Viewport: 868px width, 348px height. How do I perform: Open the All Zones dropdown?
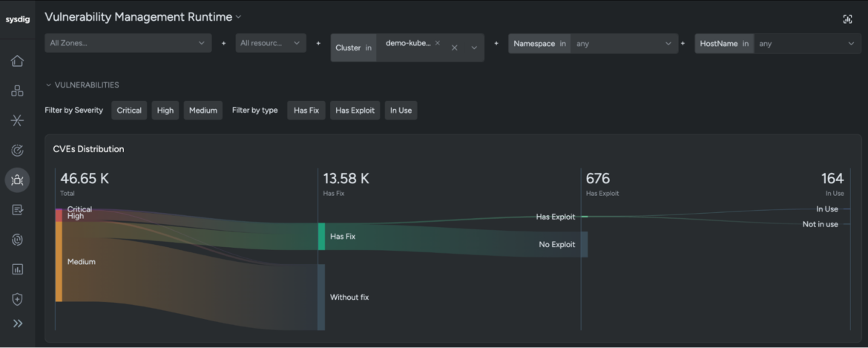point(128,43)
